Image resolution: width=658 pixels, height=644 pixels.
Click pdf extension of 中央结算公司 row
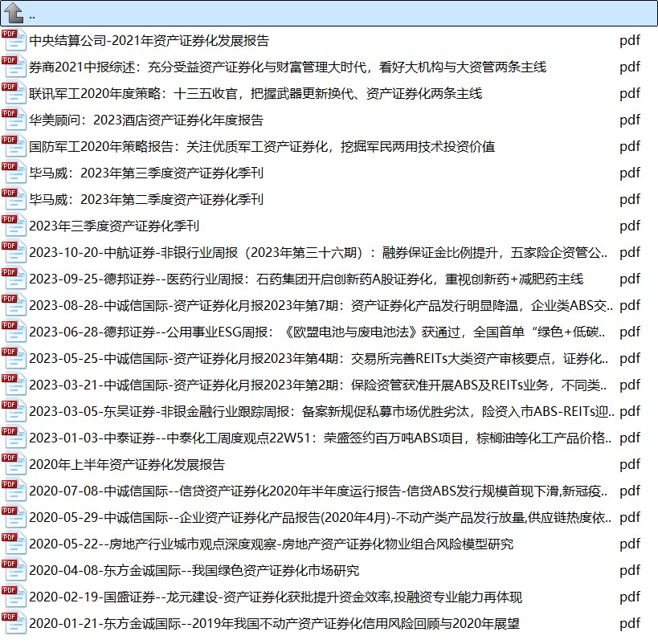(630, 41)
